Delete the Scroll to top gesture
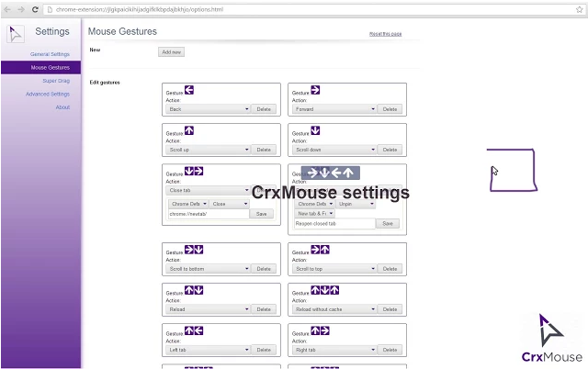The height and width of the screenshot is (369, 588). coord(390,269)
